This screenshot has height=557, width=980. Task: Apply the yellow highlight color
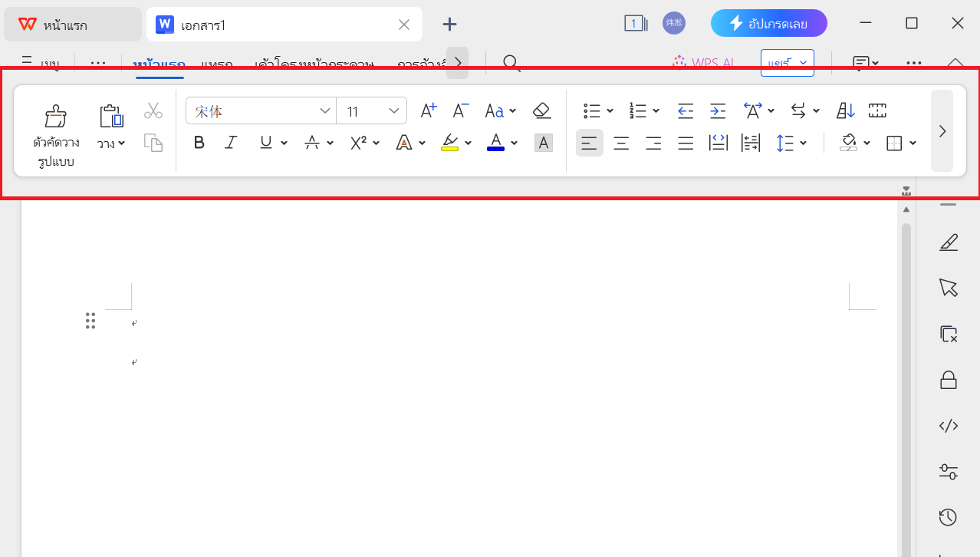[x=449, y=143]
